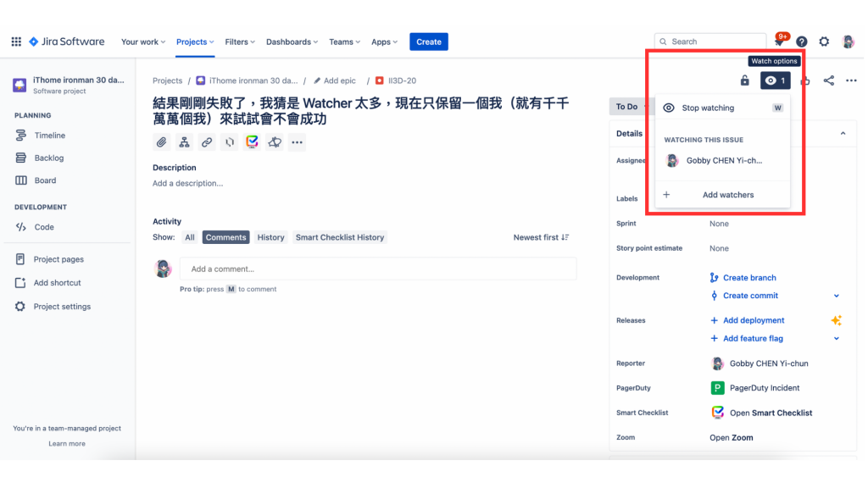The height and width of the screenshot is (488, 868).
Task: Select the History activity tab
Action: point(270,237)
